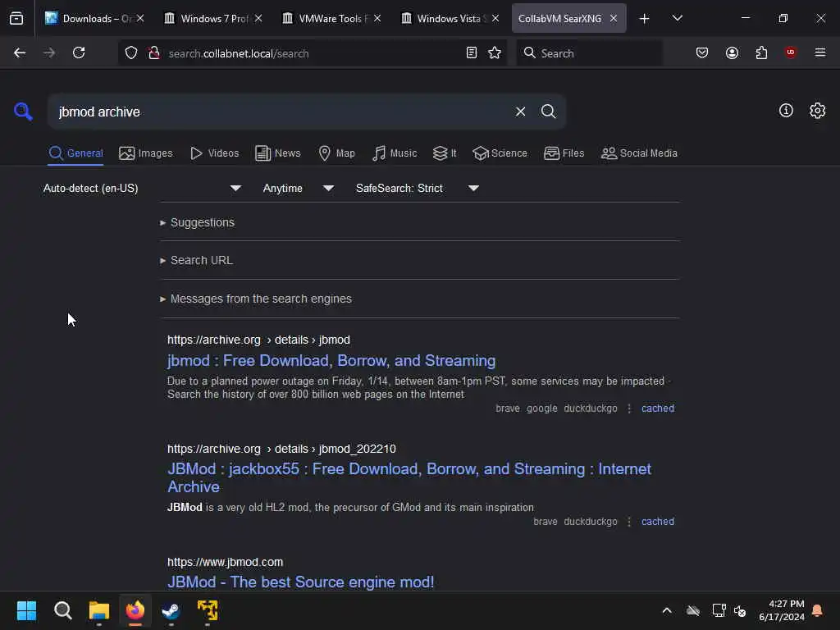This screenshot has width=840, height=630.
Task: Go to the SearXNG logo home icon
Action: 23,112
